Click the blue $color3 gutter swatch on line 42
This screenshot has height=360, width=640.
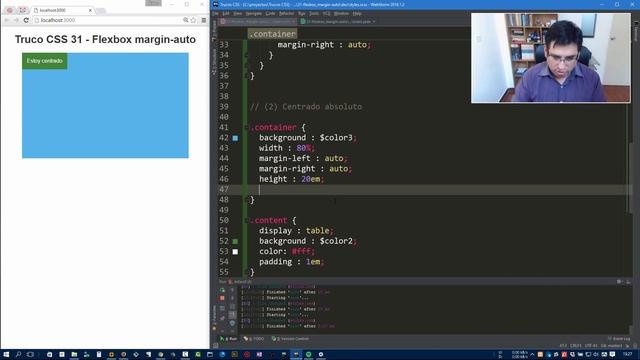click(235, 138)
